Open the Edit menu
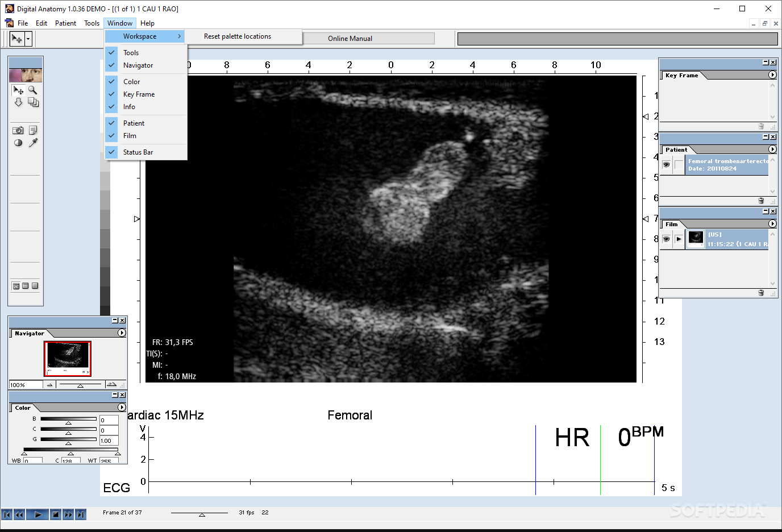This screenshot has height=532, width=782. click(x=41, y=23)
